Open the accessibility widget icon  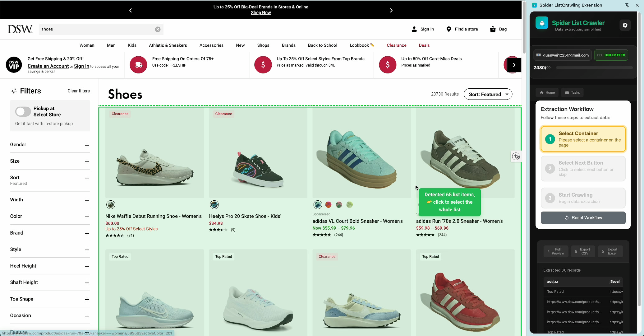[x=516, y=156]
